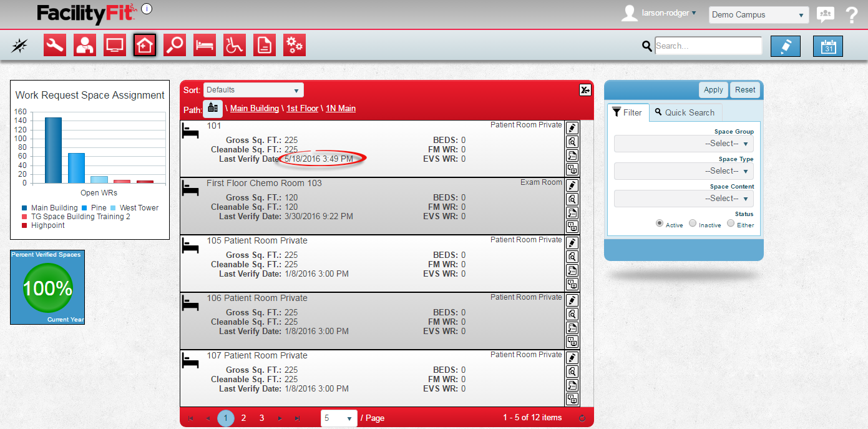Open the blue calendar icon

(827, 46)
